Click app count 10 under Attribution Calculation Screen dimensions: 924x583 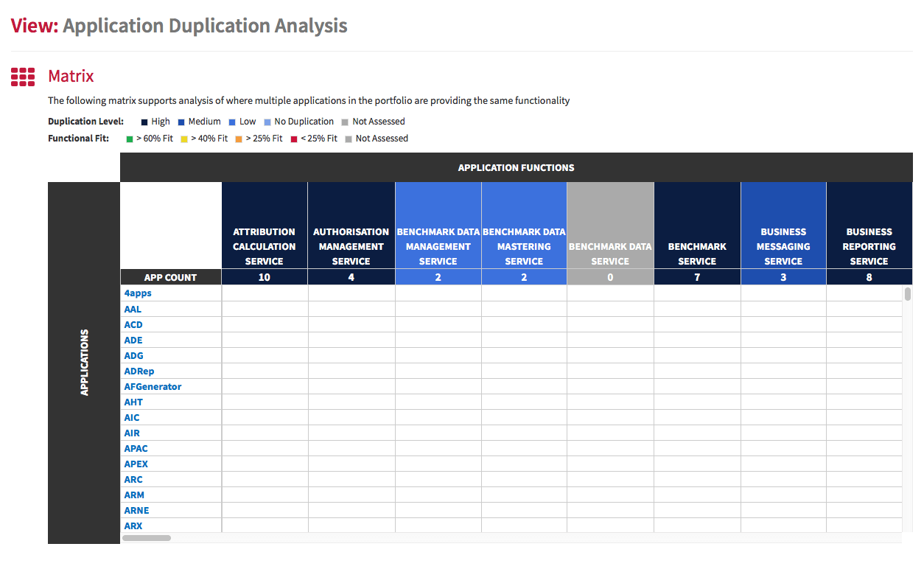265,277
